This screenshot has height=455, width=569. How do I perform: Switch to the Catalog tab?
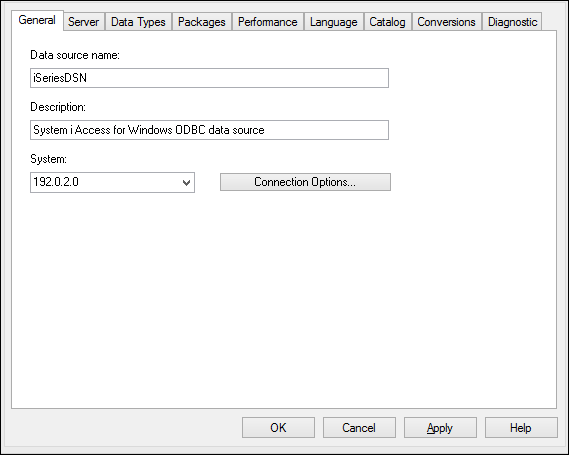pos(387,22)
